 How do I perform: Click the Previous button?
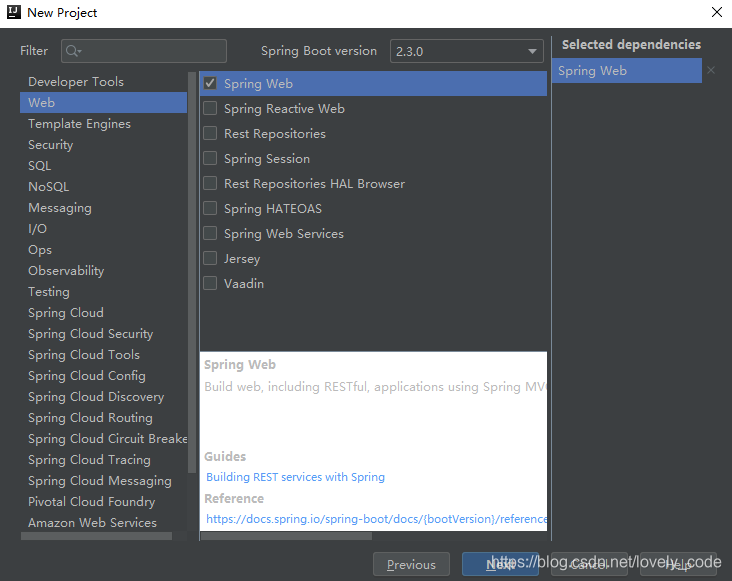(411, 565)
